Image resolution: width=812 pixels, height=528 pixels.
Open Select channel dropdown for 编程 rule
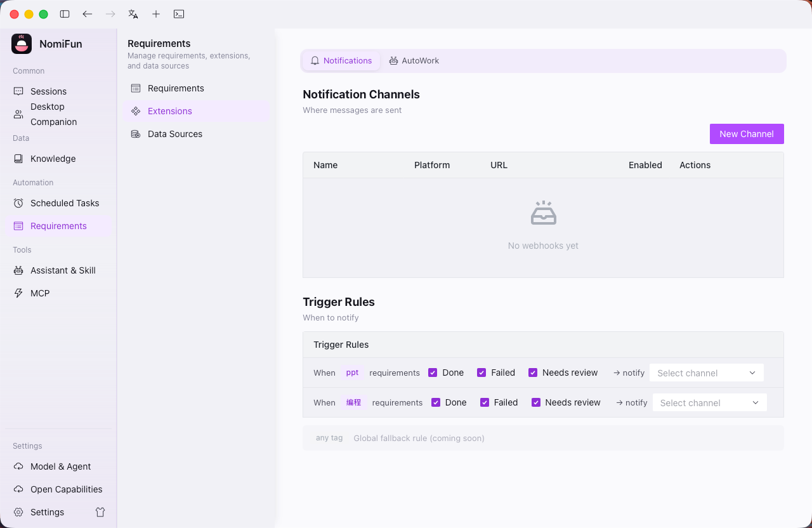[x=710, y=402]
